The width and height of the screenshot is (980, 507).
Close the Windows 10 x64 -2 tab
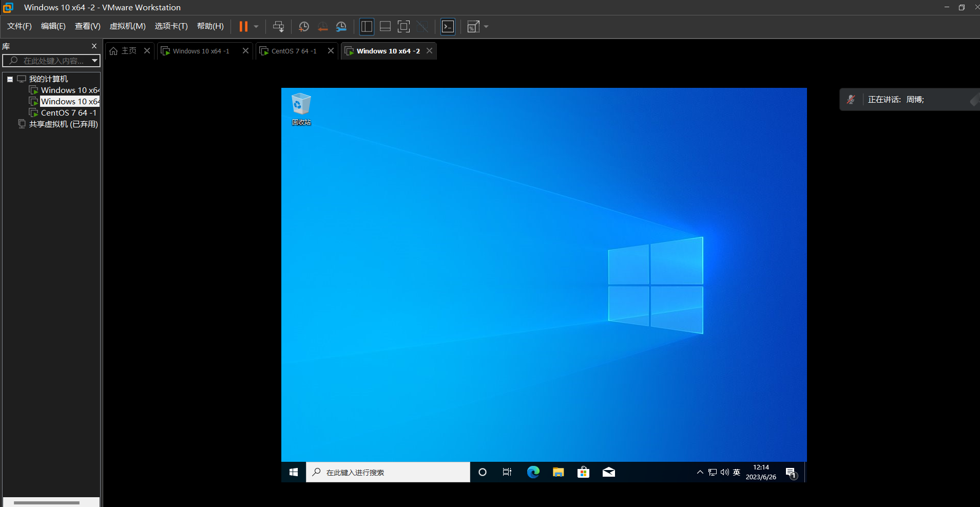pyautogui.click(x=430, y=50)
